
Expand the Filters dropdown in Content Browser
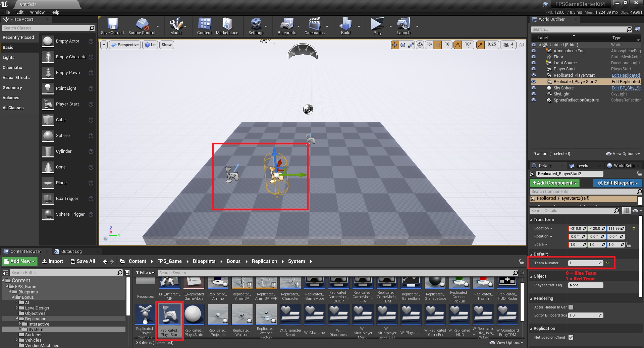click(145, 273)
